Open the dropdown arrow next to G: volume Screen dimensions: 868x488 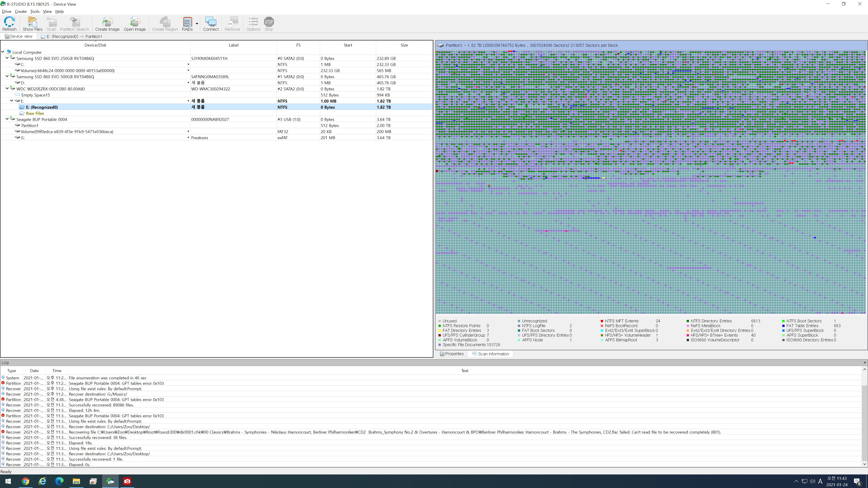pyautogui.click(x=188, y=137)
